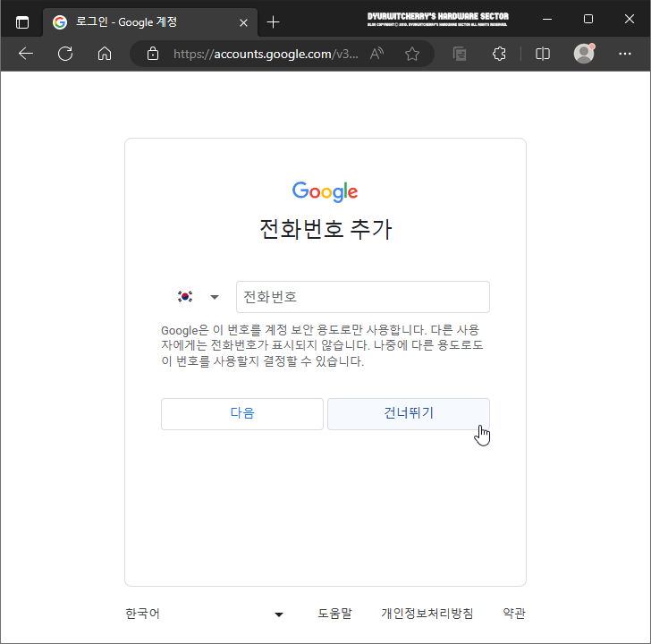Minimize the browser window

(x=547, y=19)
